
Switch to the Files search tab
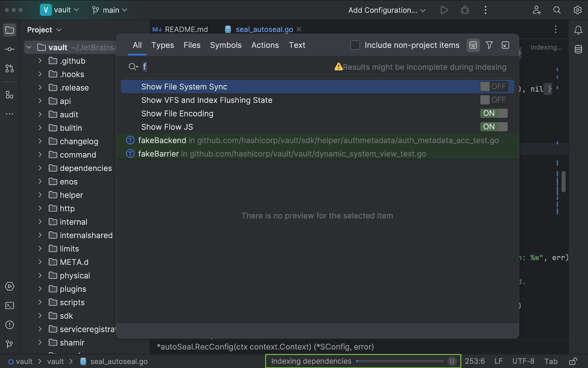point(192,45)
